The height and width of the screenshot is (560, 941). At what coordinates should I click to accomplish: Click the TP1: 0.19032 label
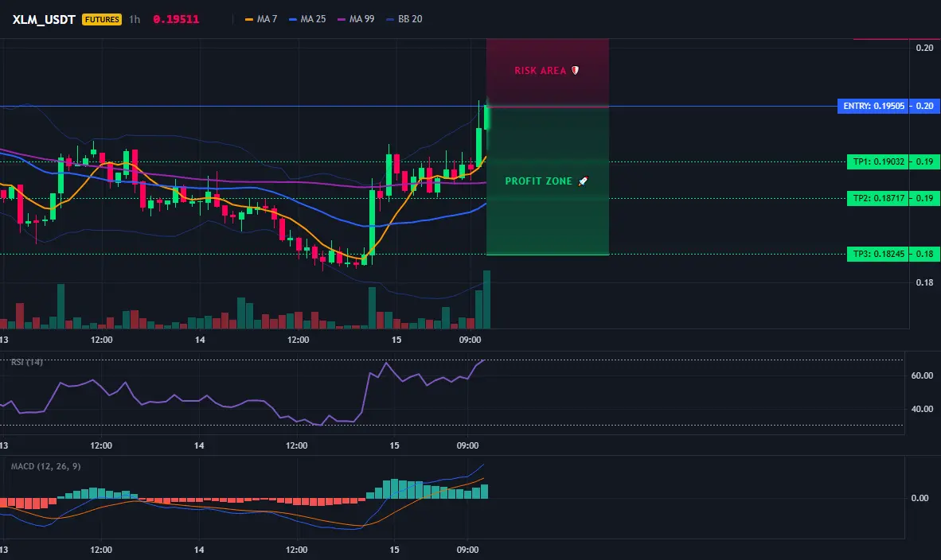coord(878,161)
